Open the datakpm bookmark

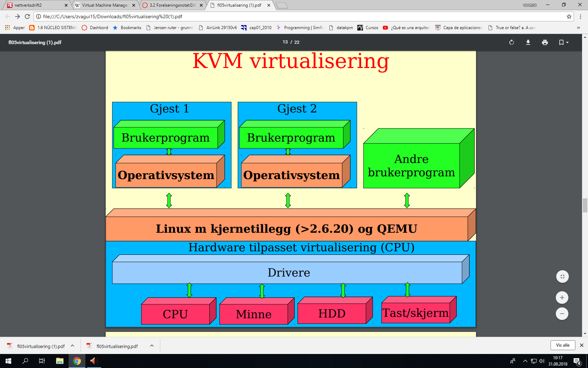point(341,28)
